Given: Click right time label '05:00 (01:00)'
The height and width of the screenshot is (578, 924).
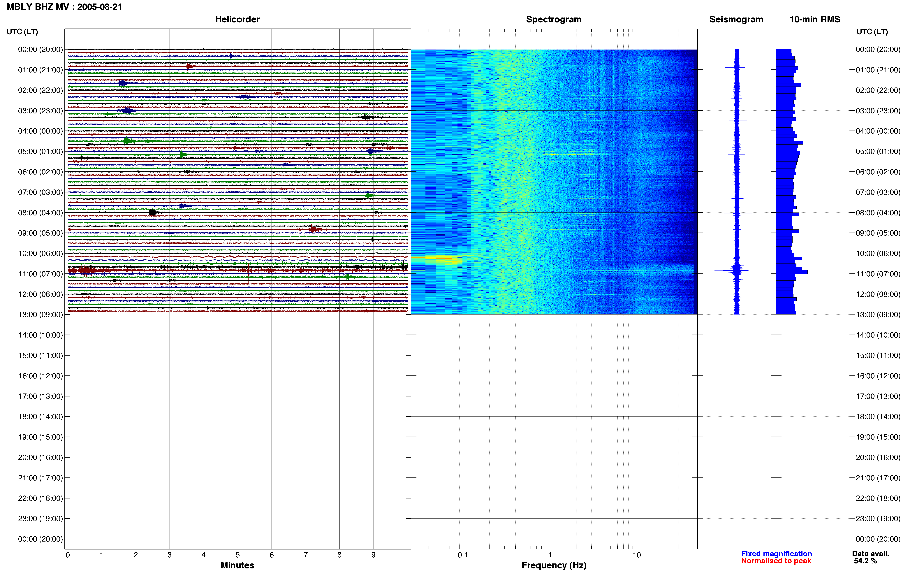Looking at the screenshot, I should coord(878,151).
